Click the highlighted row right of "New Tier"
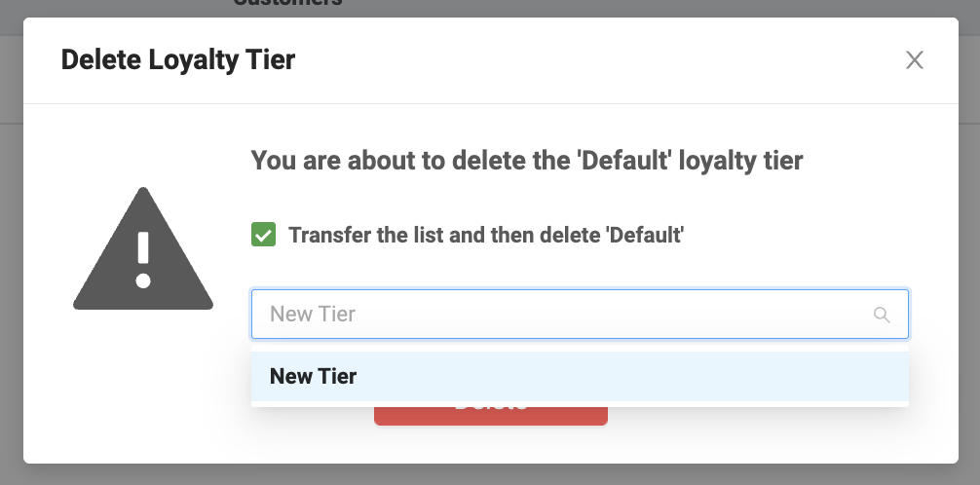 (633, 376)
